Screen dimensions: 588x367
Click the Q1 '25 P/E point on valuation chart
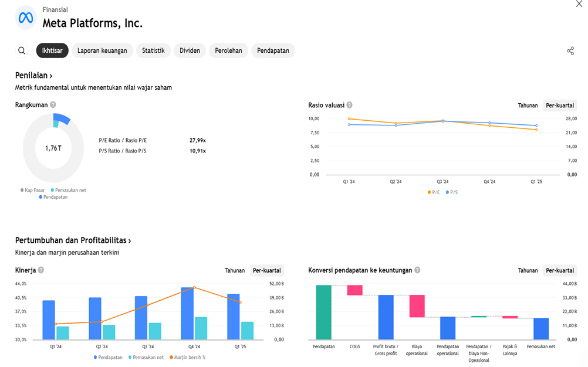click(536, 130)
